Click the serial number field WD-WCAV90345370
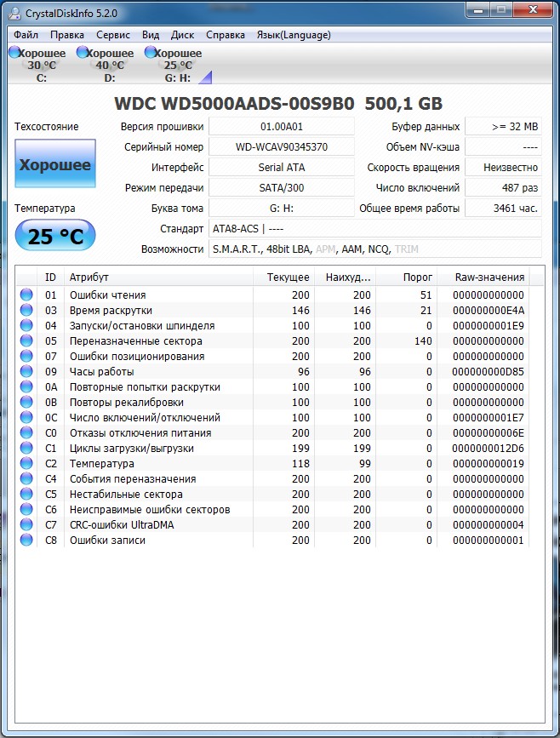 pos(282,147)
